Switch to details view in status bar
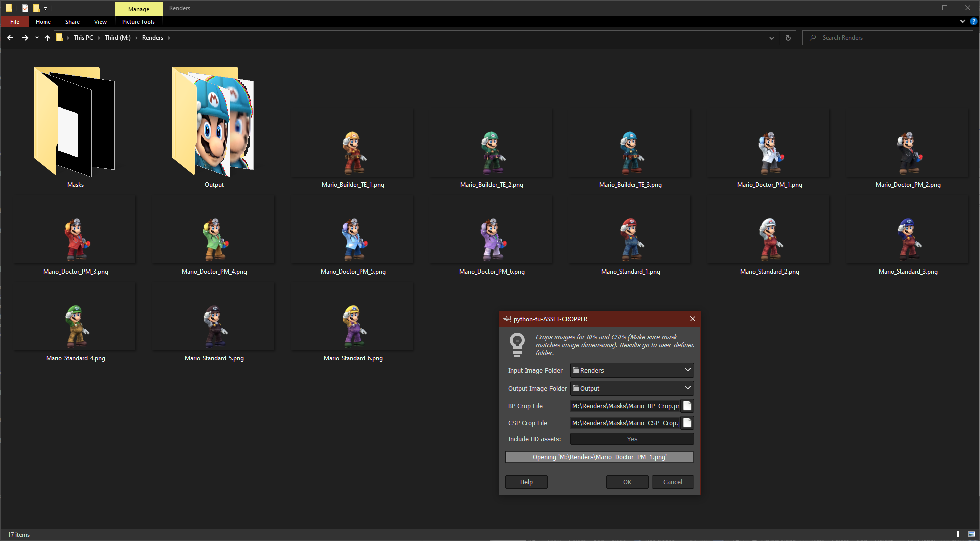The width and height of the screenshot is (980, 541). [960, 534]
